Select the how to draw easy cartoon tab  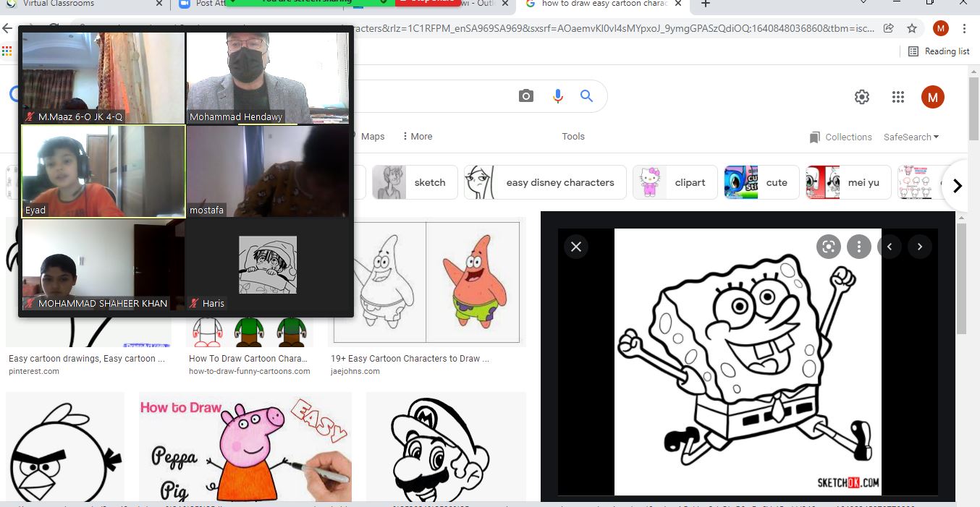(604, 4)
